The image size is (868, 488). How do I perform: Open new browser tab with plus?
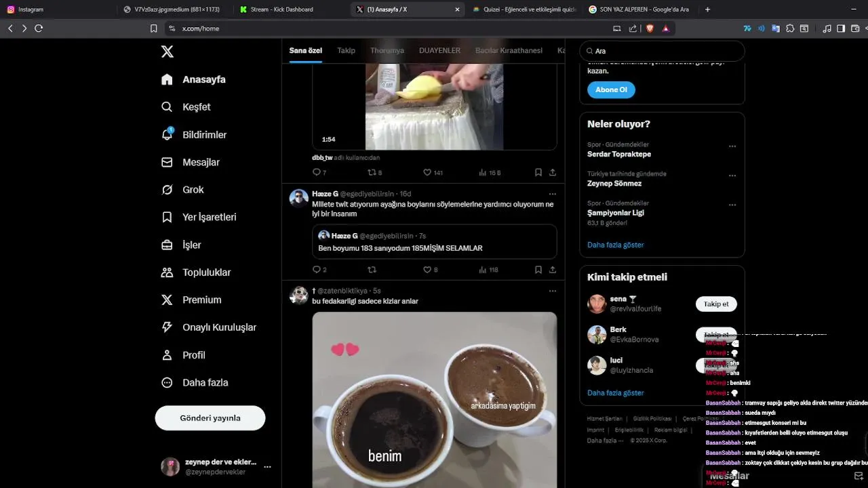(x=707, y=9)
